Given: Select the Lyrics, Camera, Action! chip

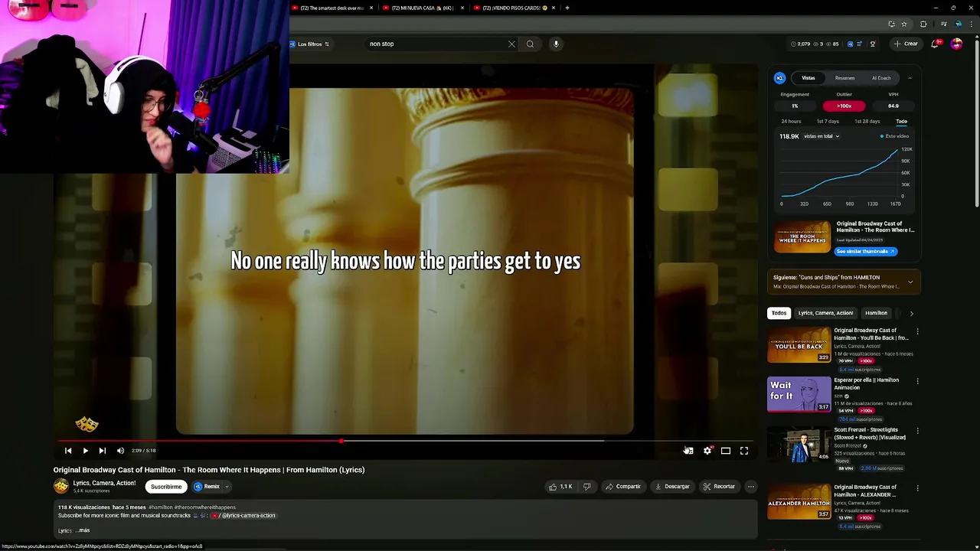Looking at the screenshot, I should coord(825,313).
